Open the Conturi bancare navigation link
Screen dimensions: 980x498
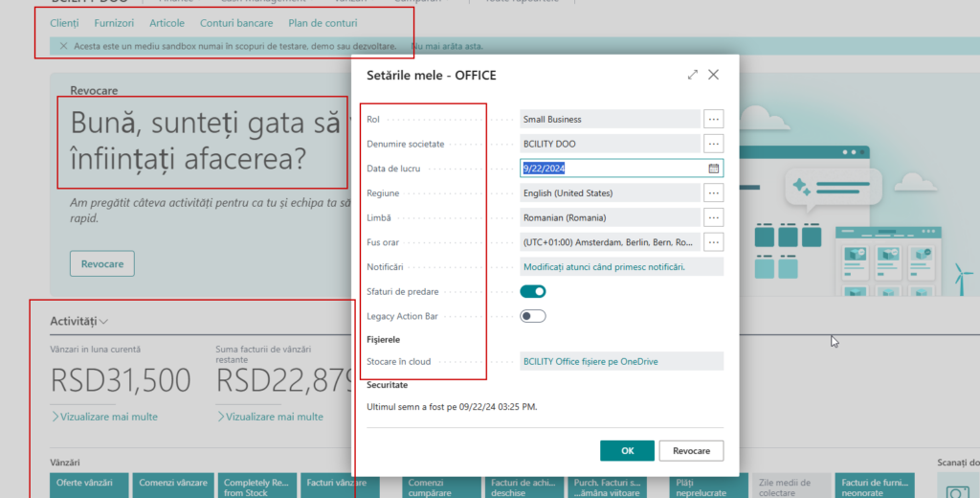(236, 23)
